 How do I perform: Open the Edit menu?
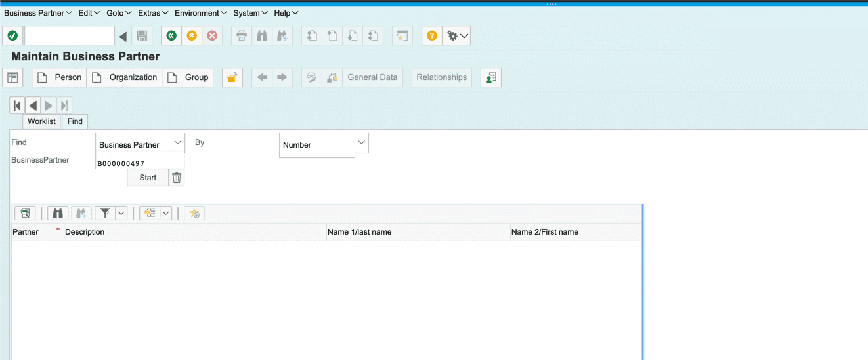89,13
